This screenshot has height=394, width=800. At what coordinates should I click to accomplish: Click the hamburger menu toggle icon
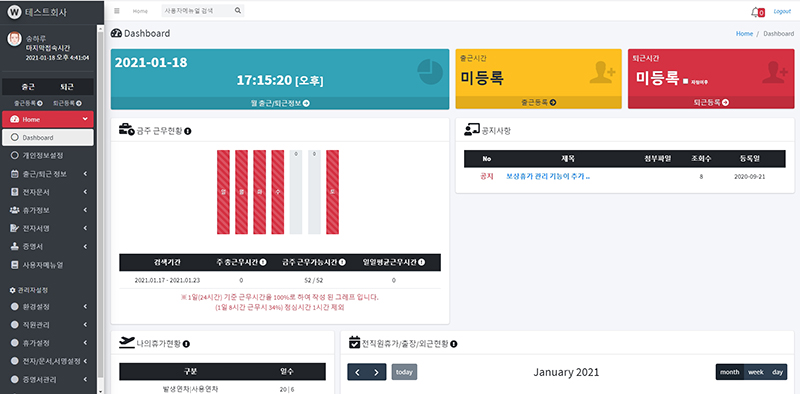pos(117,11)
